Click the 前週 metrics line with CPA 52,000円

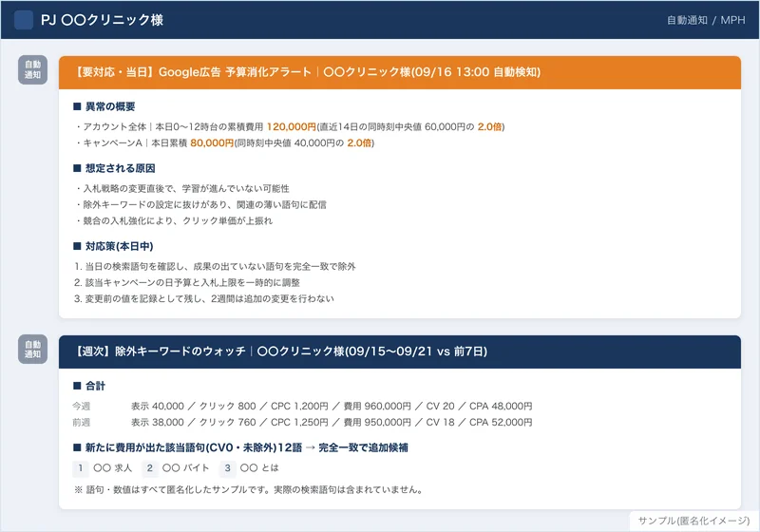(x=332, y=422)
